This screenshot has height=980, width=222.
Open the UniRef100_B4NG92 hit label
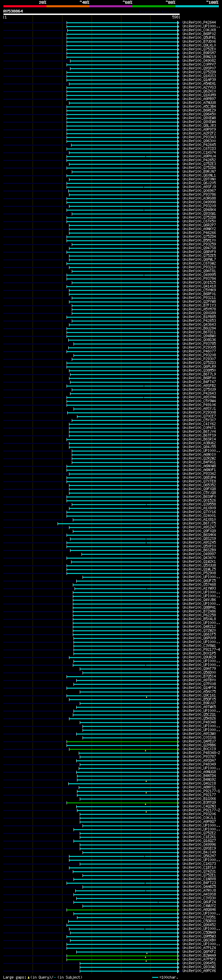(199, 779)
